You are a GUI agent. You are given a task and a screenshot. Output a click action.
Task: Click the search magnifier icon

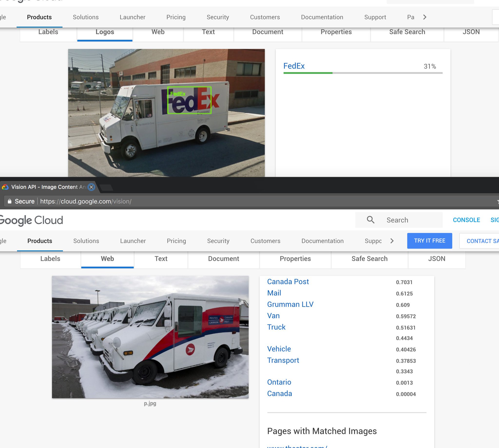(x=371, y=220)
